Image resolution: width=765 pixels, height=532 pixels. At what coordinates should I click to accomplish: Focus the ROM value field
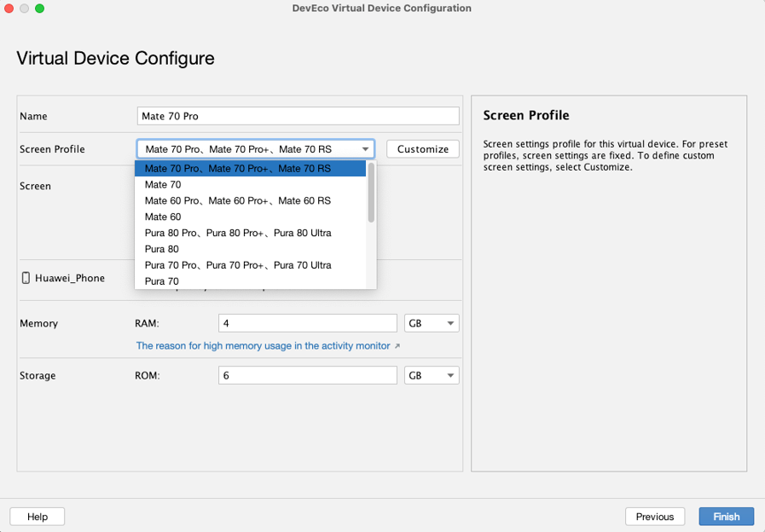point(308,375)
